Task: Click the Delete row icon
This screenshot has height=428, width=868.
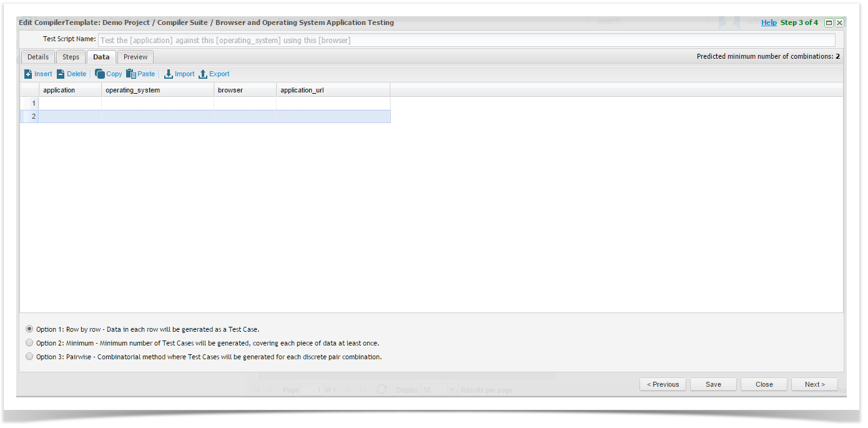Action: (x=61, y=74)
